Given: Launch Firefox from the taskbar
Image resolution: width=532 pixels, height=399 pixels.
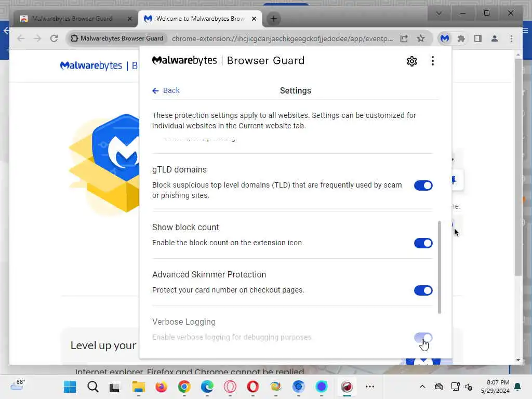Looking at the screenshot, I should [x=161, y=387].
